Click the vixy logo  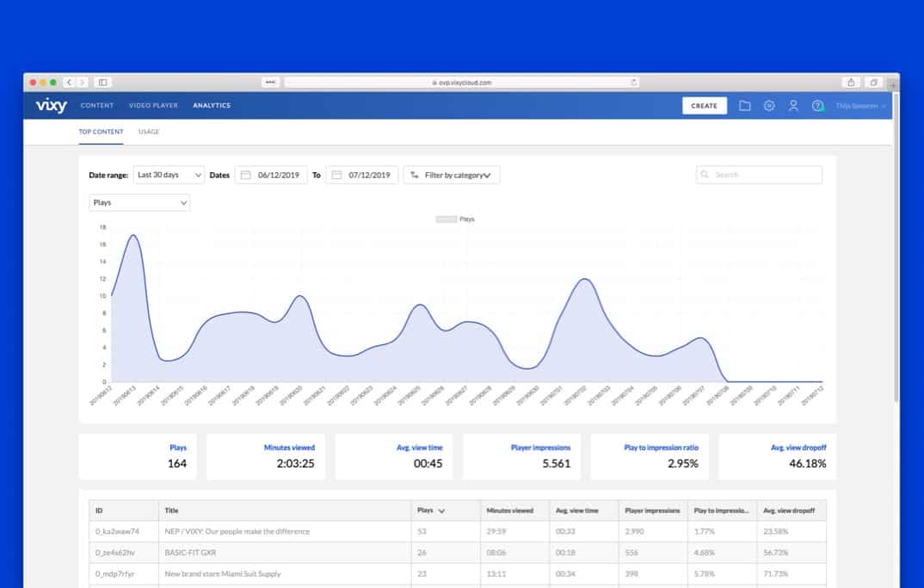pyautogui.click(x=51, y=106)
